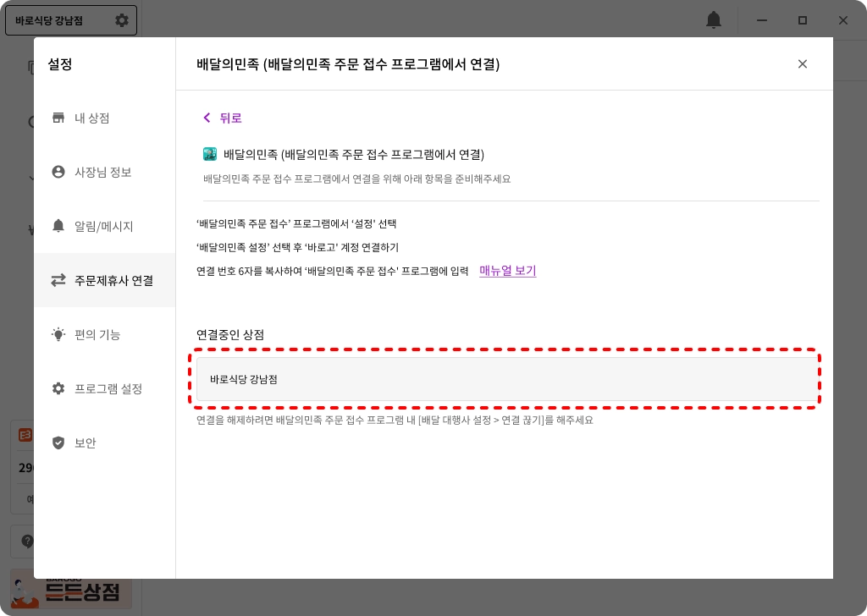The height and width of the screenshot is (616, 867).
Task: Open the 매뉴얼 보기 link
Action: (508, 271)
